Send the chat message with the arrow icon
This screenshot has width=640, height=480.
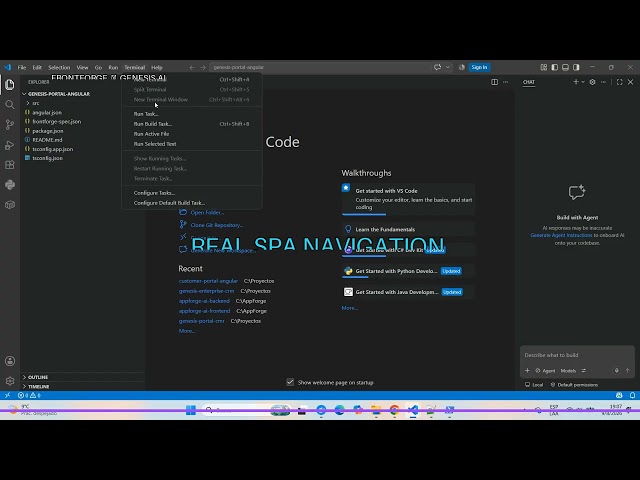pyautogui.click(x=628, y=371)
